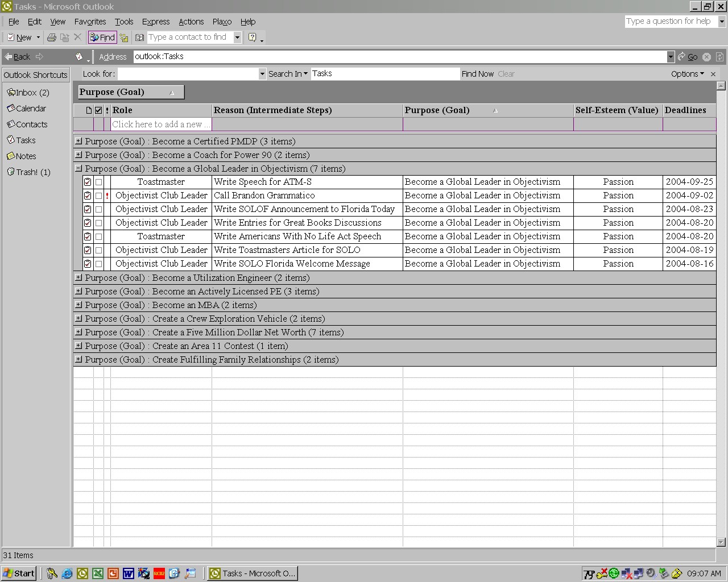The image size is (728, 582).
Task: Open Inbox (2) shortcut
Action: pyautogui.click(x=28, y=92)
